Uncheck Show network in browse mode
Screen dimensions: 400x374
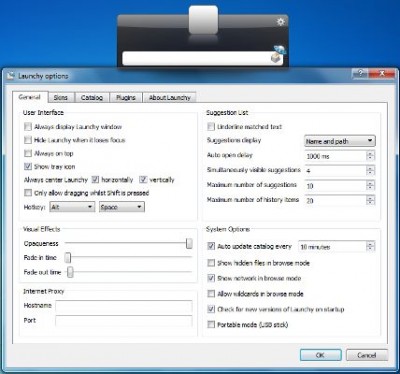pos(211,278)
